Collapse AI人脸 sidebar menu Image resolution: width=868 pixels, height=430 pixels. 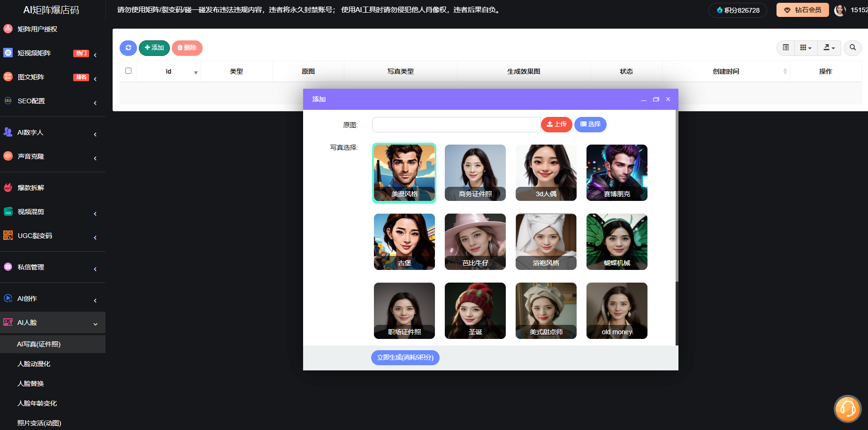(x=53, y=322)
